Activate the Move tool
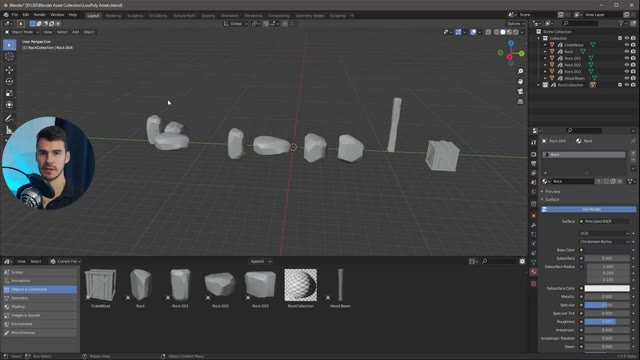 point(9,70)
